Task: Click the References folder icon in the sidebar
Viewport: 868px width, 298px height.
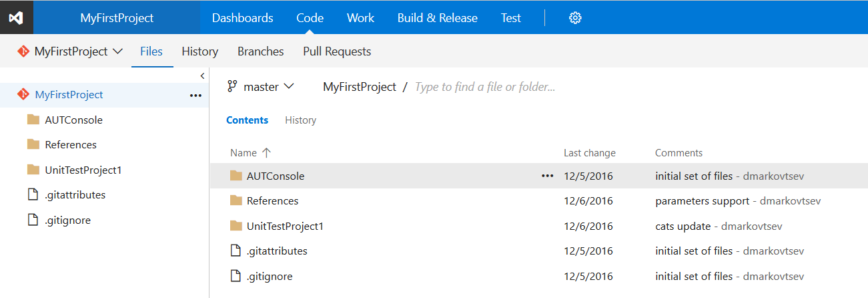Action: click(x=33, y=145)
